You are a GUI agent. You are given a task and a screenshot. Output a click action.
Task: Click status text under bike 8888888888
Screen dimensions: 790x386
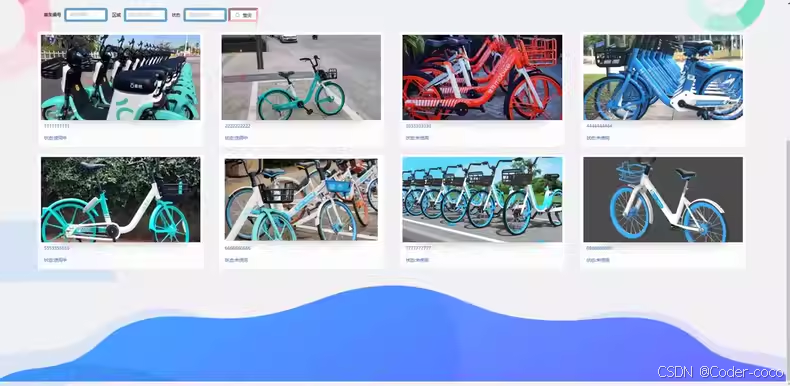(598, 260)
